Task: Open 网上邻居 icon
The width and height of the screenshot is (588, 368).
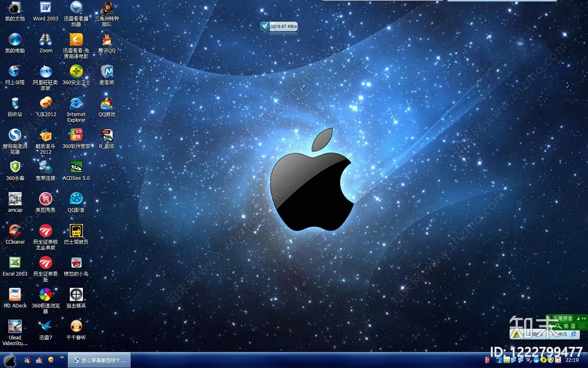Action: [15, 75]
